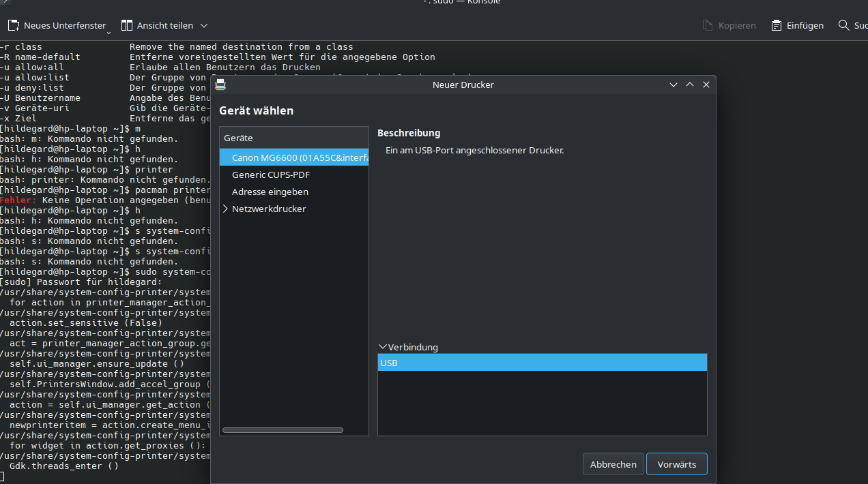Screen dimensions: 868x484
Task: Click 'self.ui_manager.ensure_update ()' in terminal
Action: [x=97, y=364]
